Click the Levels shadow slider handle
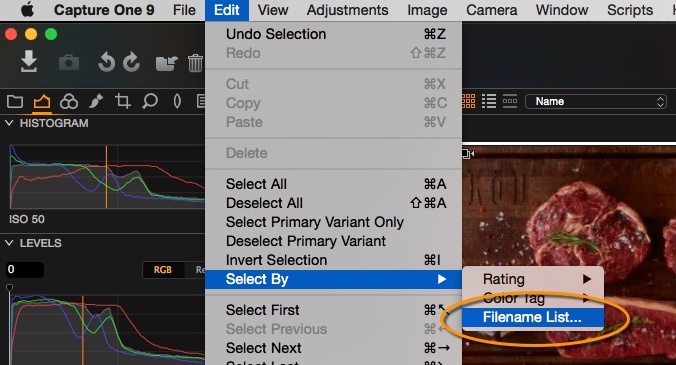Image resolution: width=676 pixels, height=365 pixels. [x=9, y=287]
